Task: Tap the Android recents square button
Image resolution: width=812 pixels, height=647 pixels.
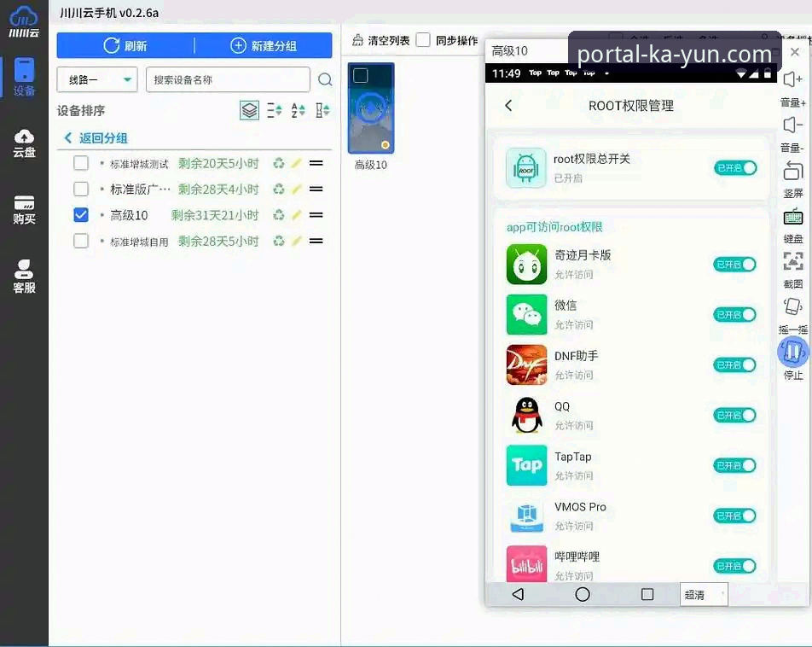Action: [647, 594]
